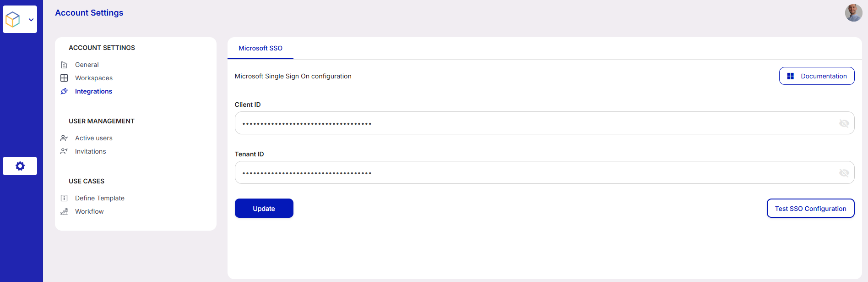Click the Workspaces grid icon

[64, 78]
